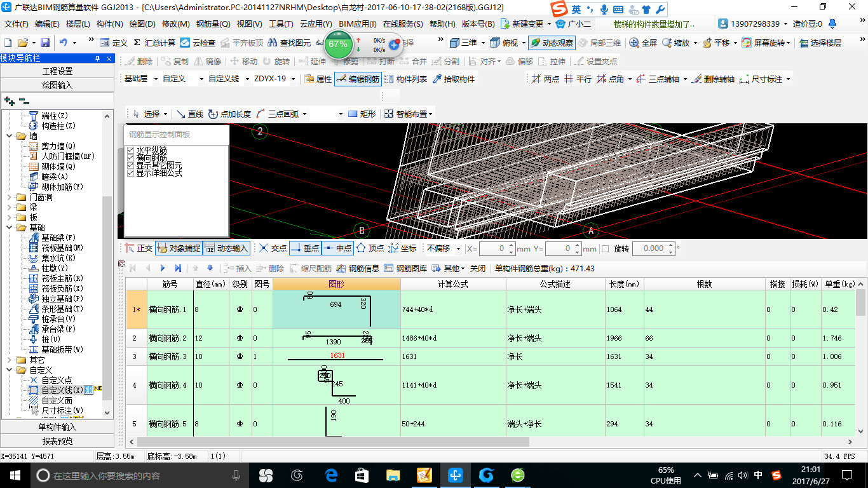Select 筏板基础(M) in tree
The width and height of the screenshot is (868, 488).
(62, 248)
